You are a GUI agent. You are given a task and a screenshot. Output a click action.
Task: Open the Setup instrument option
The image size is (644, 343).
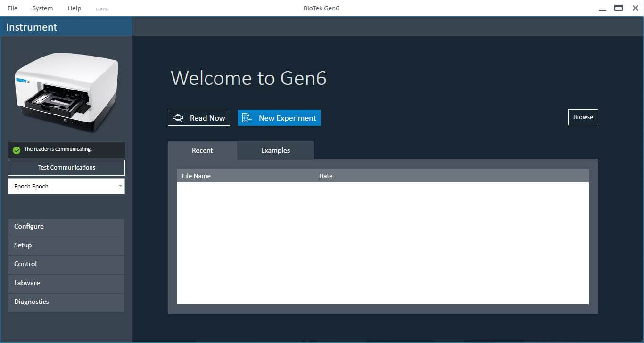pyautogui.click(x=66, y=245)
